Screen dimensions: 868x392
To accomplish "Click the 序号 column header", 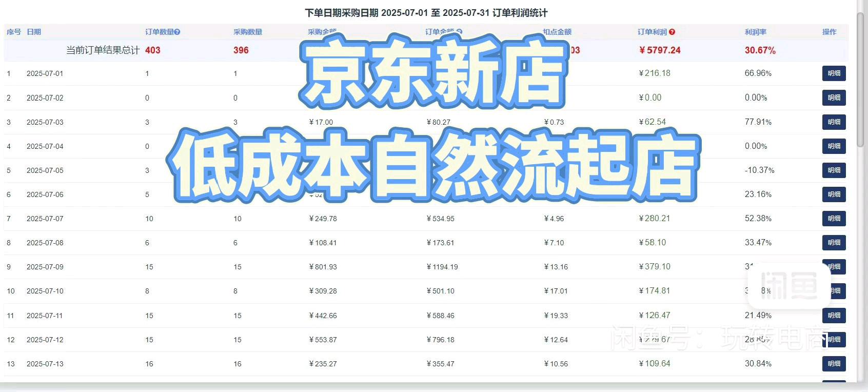I will click(x=14, y=32).
